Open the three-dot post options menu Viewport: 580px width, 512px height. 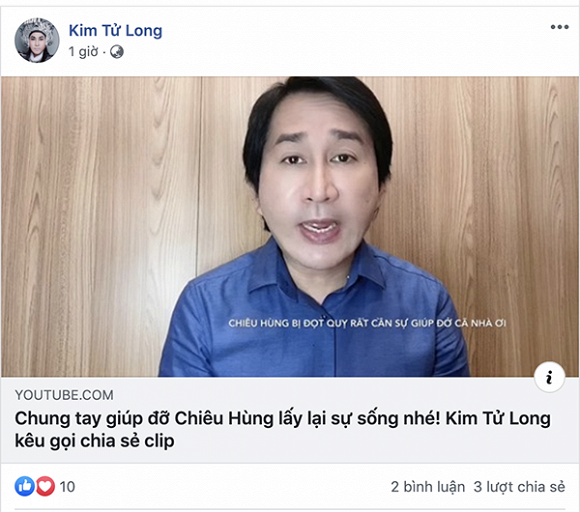pos(559,27)
